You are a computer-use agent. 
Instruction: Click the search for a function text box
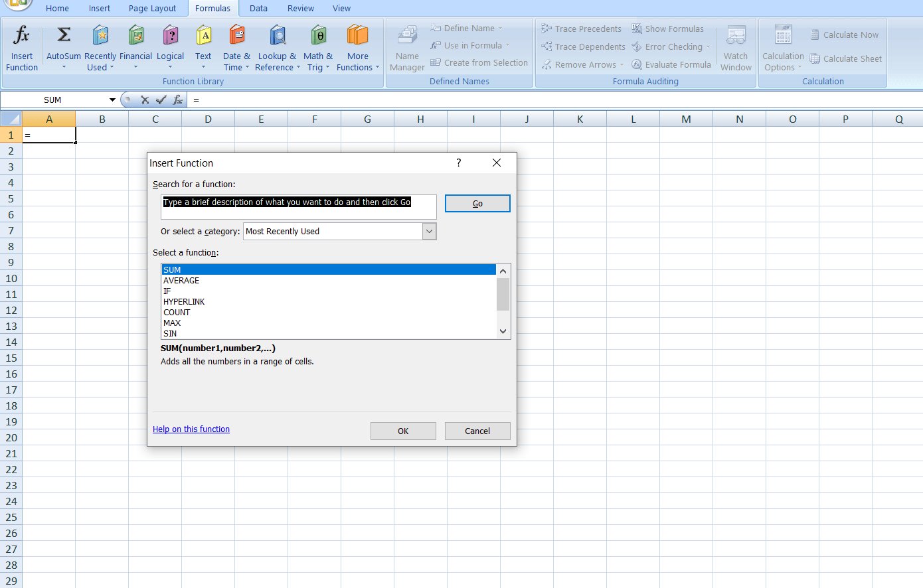click(x=299, y=206)
